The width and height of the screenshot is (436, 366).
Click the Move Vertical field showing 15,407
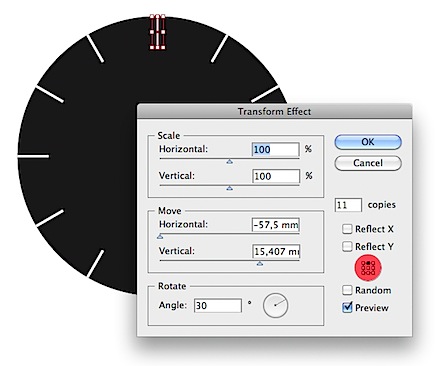pos(276,251)
